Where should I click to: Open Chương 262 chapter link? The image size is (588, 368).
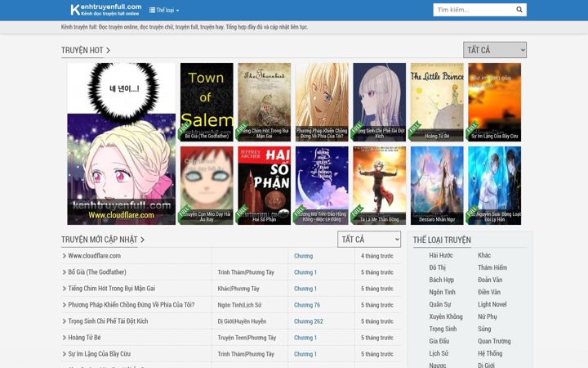tap(308, 321)
